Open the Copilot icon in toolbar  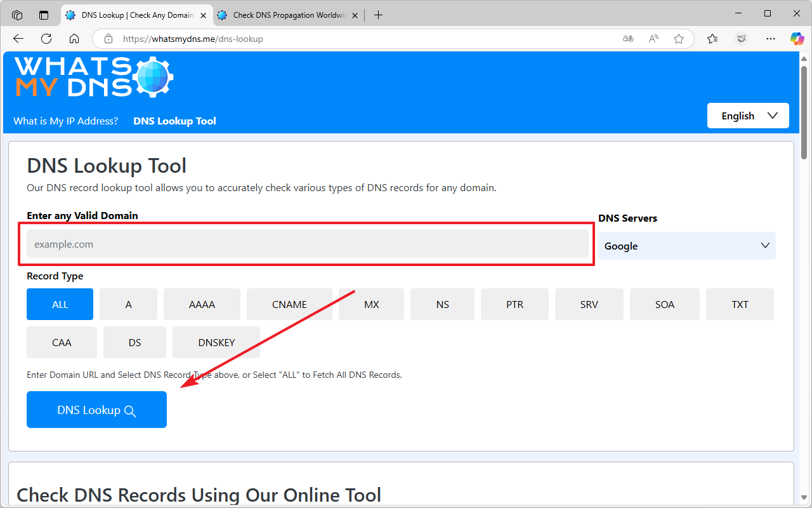click(x=797, y=39)
